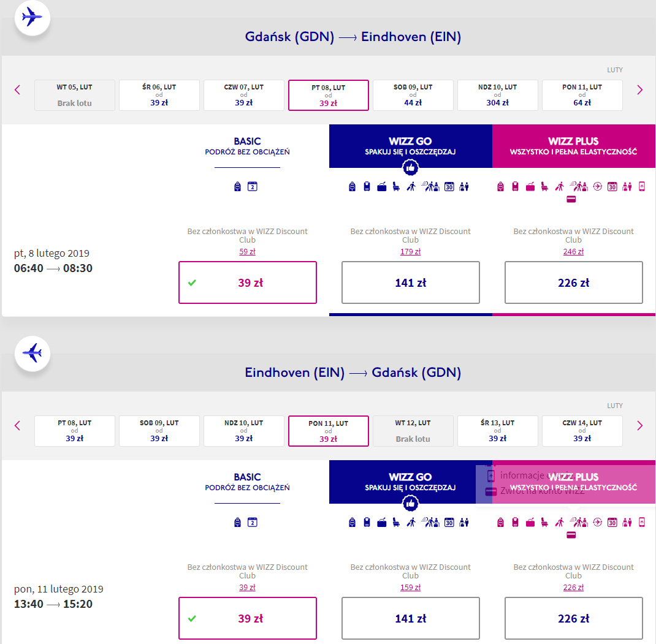The width and height of the screenshot is (656, 644).
Task: Open the 226 zł non-member link under return WIZZ PLUS
Action: [574, 588]
